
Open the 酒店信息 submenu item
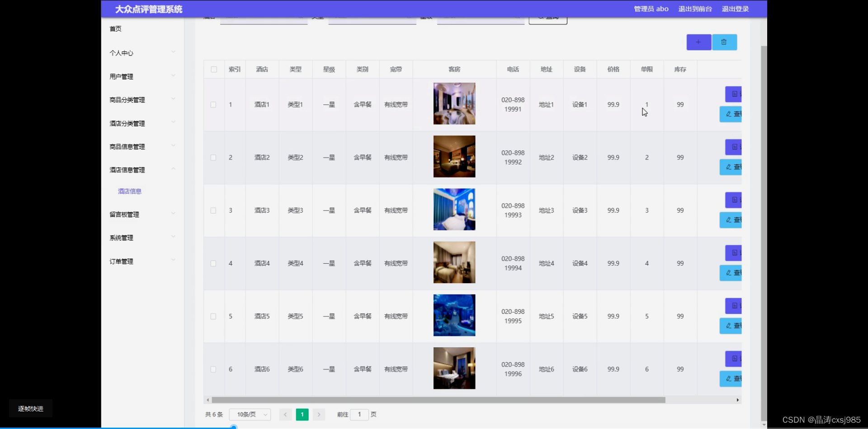click(129, 191)
